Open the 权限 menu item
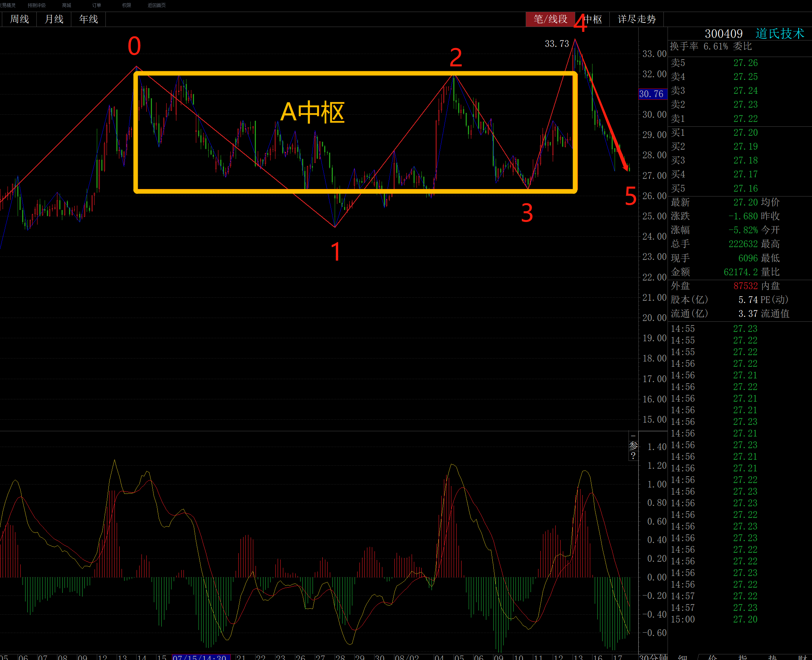This screenshot has width=812, height=660. (127, 5)
